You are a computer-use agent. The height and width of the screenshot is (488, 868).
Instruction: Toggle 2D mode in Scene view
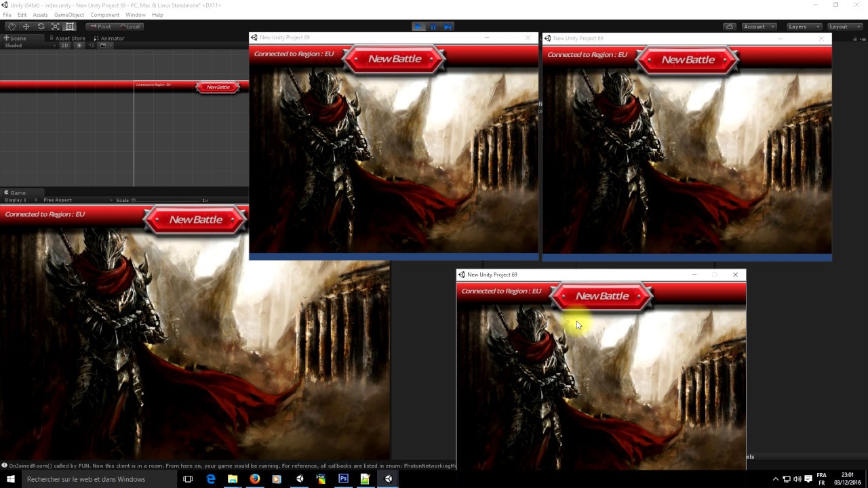[65, 45]
